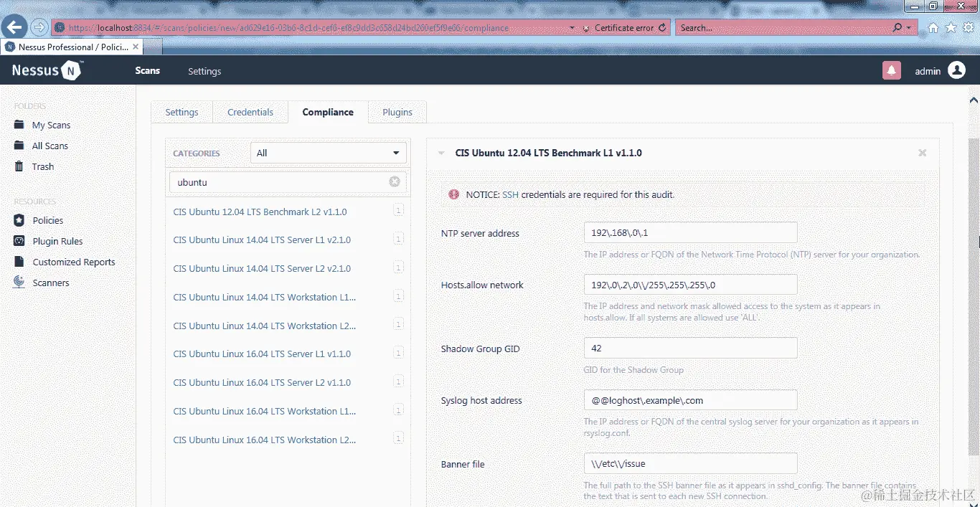Select the Compliance tab
The height and width of the screenshot is (507, 980).
pos(328,112)
